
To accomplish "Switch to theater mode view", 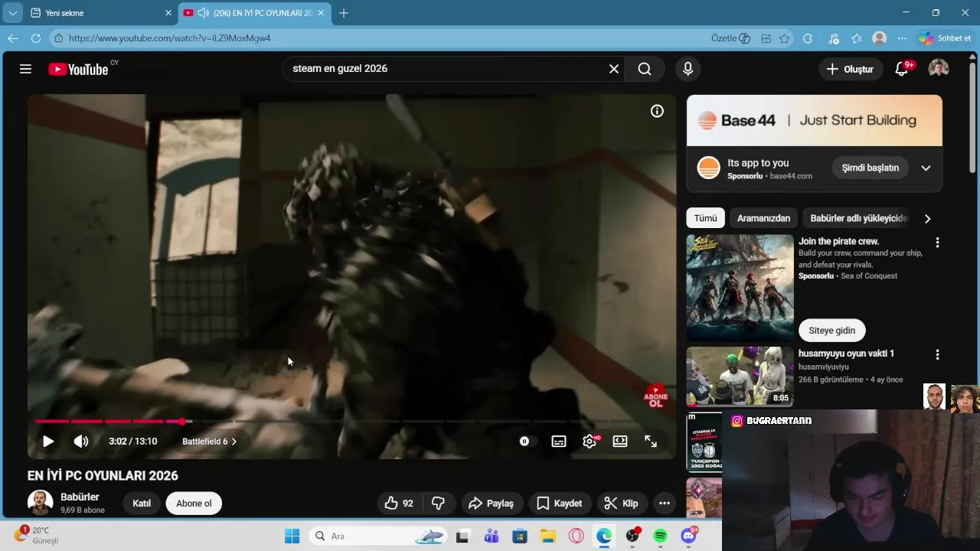I will point(620,442).
